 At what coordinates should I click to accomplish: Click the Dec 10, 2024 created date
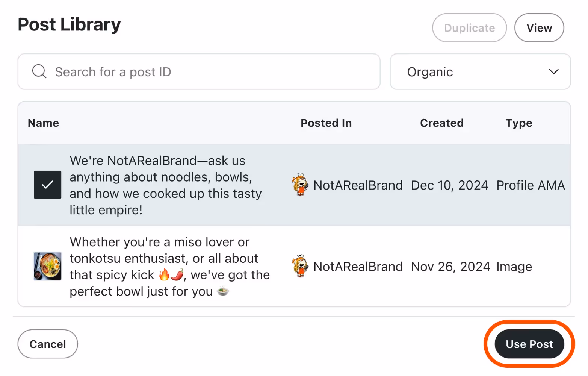(449, 185)
